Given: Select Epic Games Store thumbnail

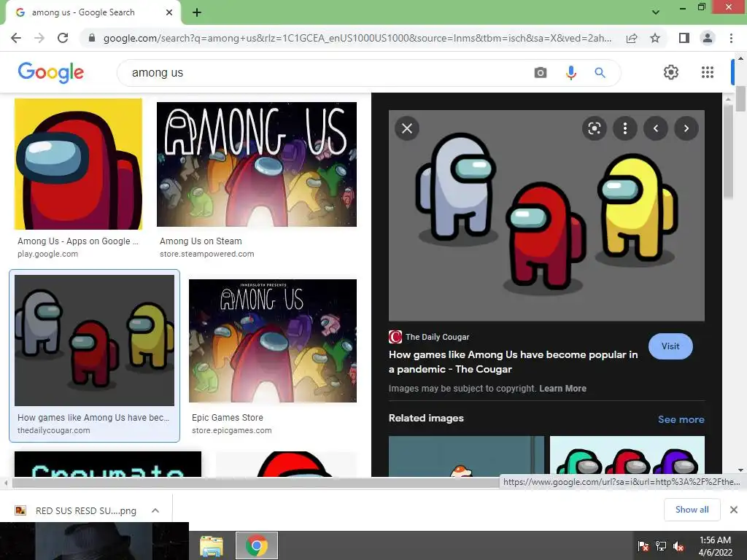Looking at the screenshot, I should click(273, 341).
